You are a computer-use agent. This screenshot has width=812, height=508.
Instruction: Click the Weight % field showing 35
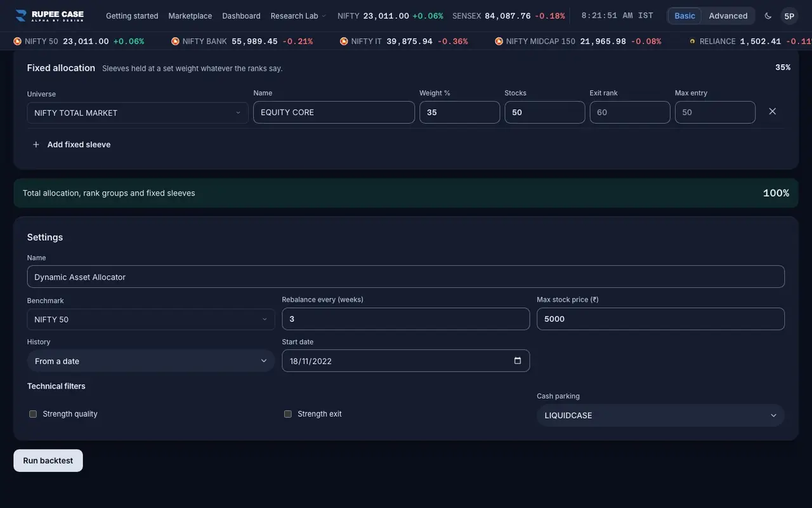click(459, 112)
